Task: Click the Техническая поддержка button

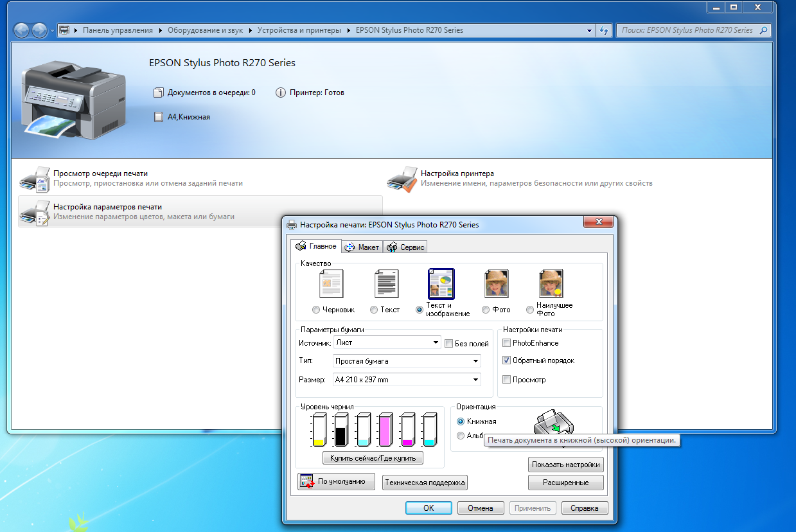Action: click(425, 483)
